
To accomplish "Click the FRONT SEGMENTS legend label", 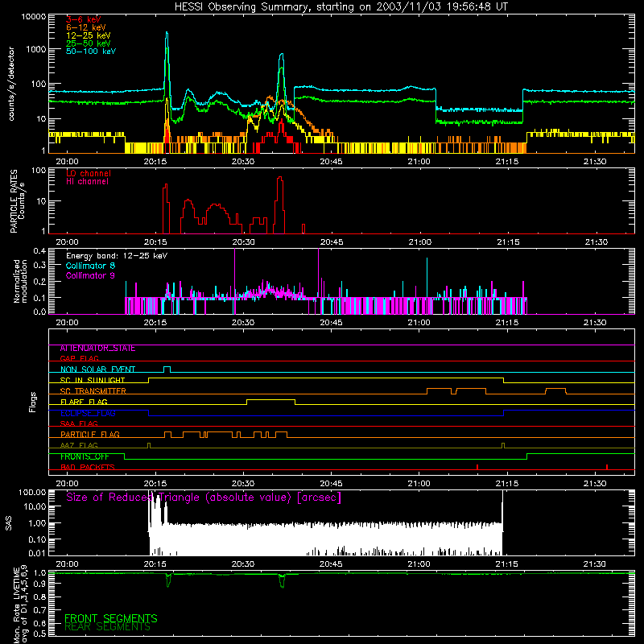I will tap(111, 618).
